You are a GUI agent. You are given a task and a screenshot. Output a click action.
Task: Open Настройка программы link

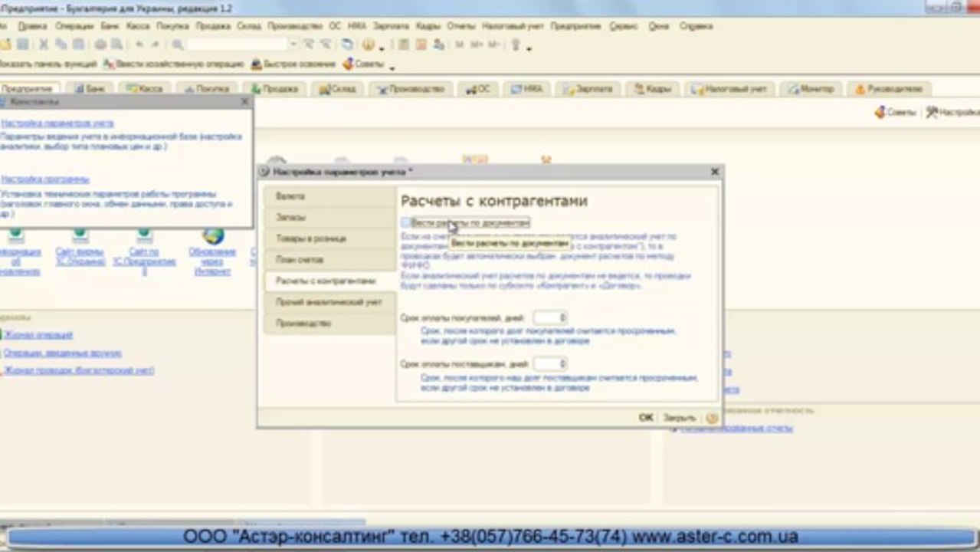(x=45, y=179)
